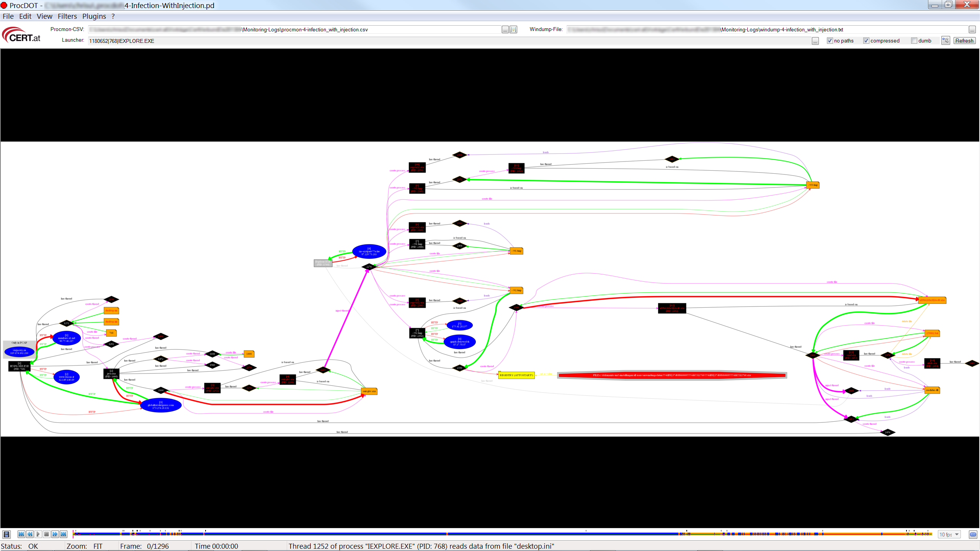The image size is (980, 551).
Task: Select thread node 2164 diamond
Action: [x=161, y=390]
